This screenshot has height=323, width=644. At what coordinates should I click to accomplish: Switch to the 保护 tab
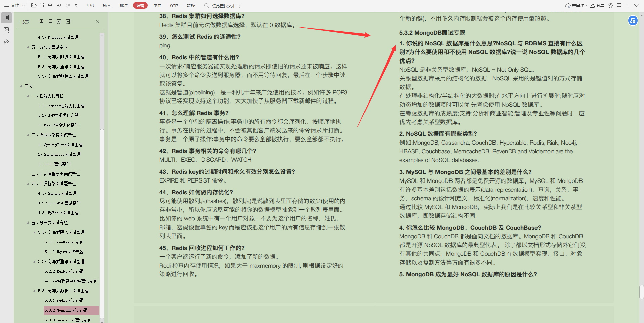174,5
